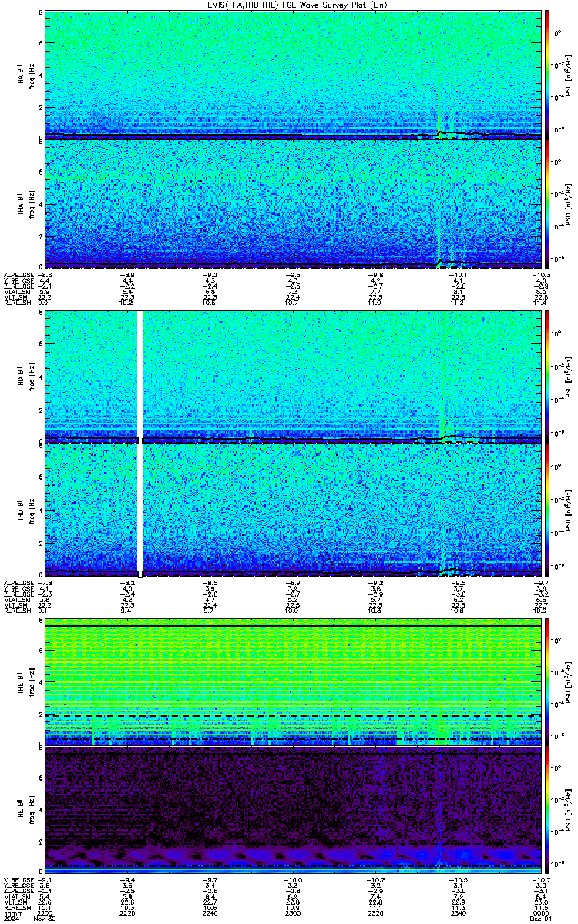Click the '-10.7' X_RE_GSE value under THE
578x924 pixels.
pyautogui.click(x=542, y=879)
